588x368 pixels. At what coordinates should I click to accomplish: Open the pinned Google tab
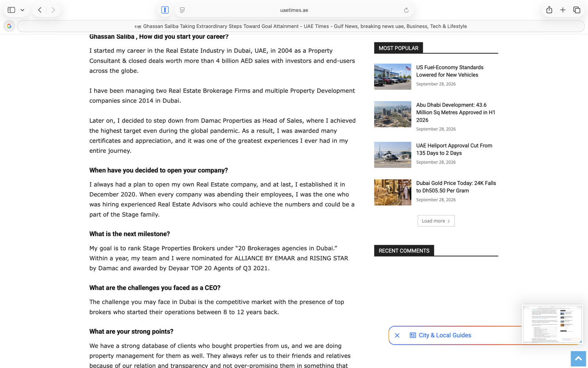click(9, 26)
